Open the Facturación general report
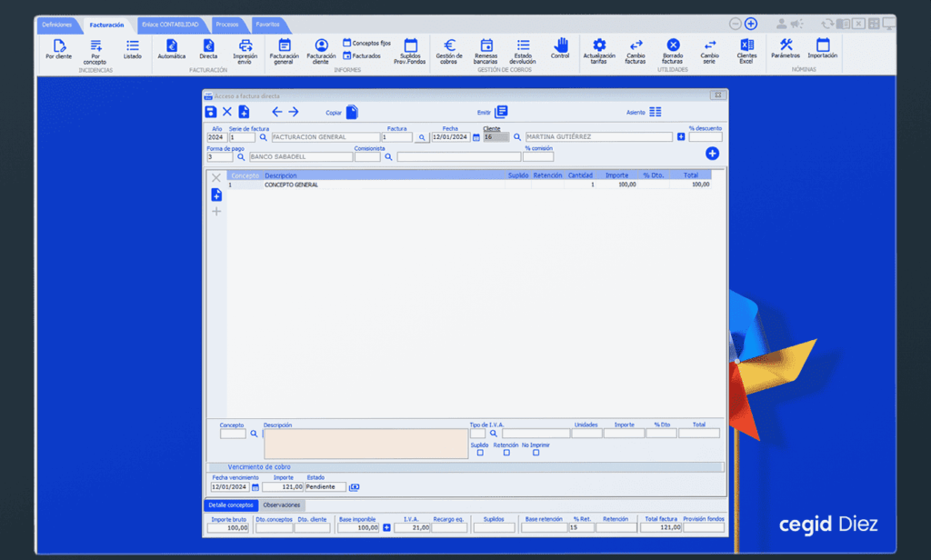The image size is (931, 560). [285, 52]
